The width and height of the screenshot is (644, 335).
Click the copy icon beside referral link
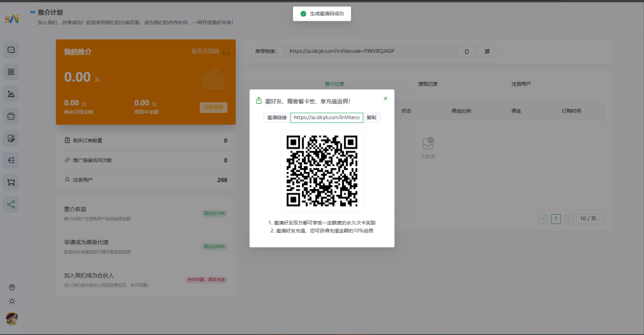tap(467, 51)
